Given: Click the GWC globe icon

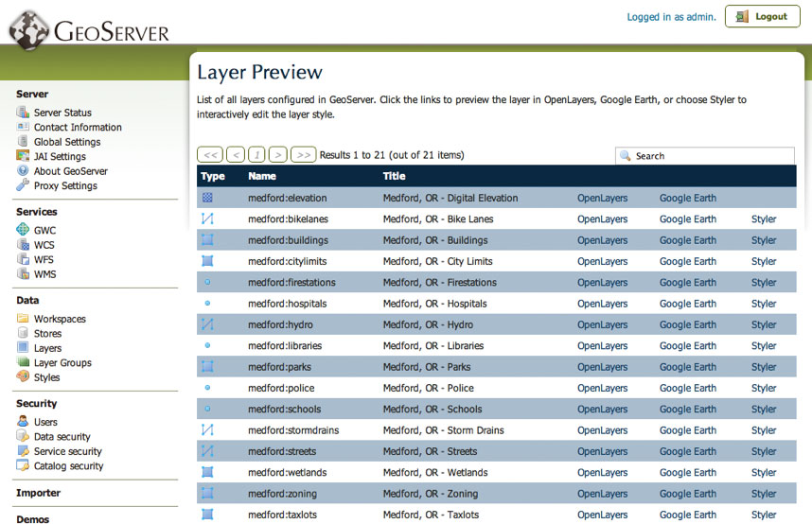Looking at the screenshot, I should [x=23, y=230].
